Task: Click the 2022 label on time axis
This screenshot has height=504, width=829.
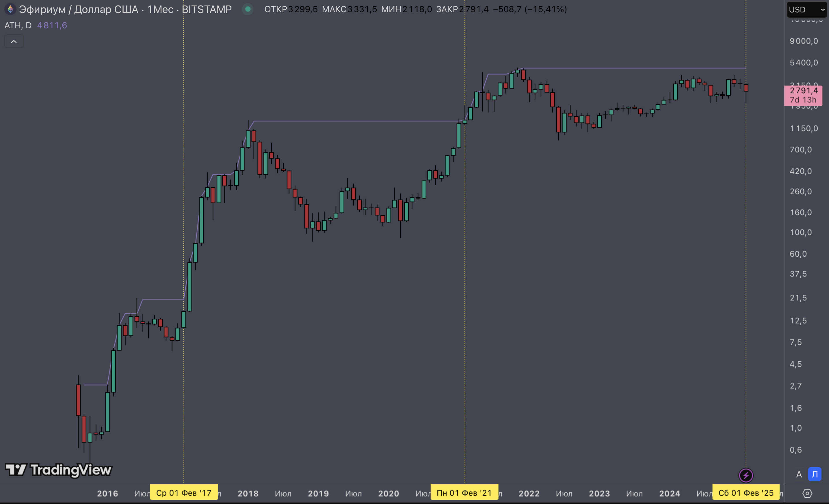Action: pyautogui.click(x=529, y=493)
